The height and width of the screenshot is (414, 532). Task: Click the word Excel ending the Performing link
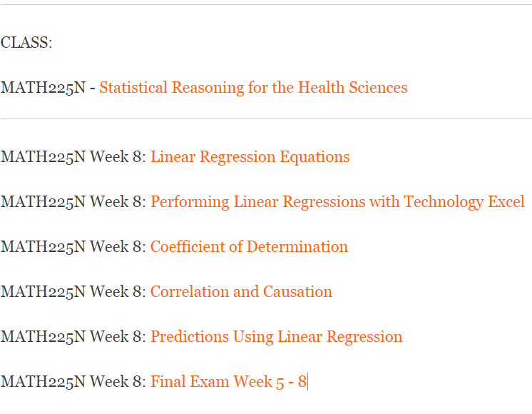click(506, 202)
